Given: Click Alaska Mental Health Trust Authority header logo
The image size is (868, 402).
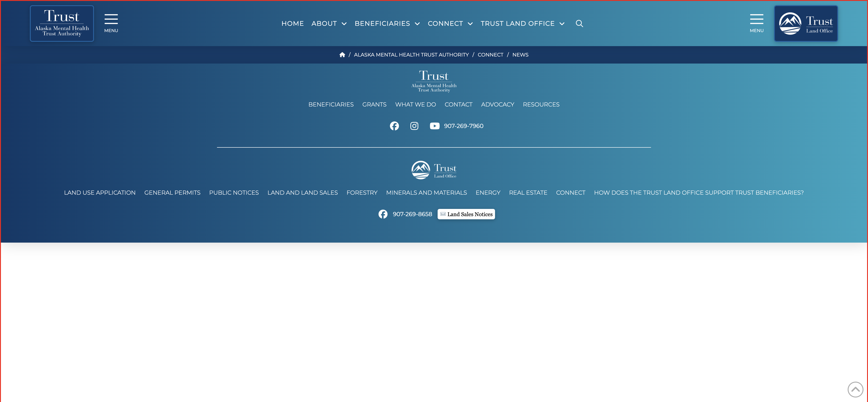Looking at the screenshot, I should click(x=62, y=24).
